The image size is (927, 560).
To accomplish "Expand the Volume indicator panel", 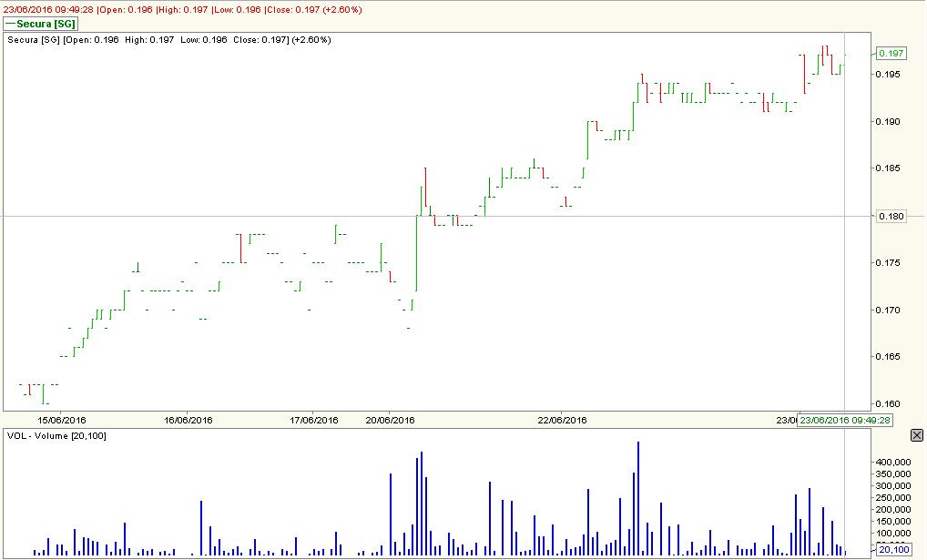I will coord(55,434).
